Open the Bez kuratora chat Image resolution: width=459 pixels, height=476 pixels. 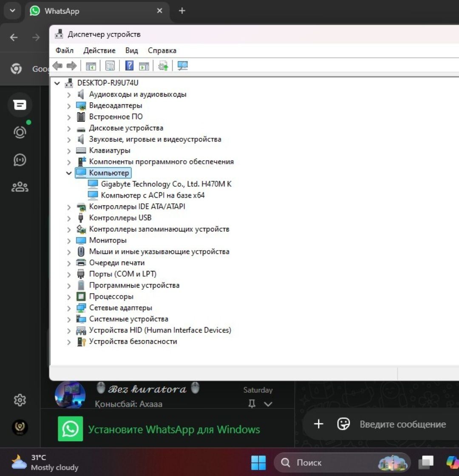[167, 395]
